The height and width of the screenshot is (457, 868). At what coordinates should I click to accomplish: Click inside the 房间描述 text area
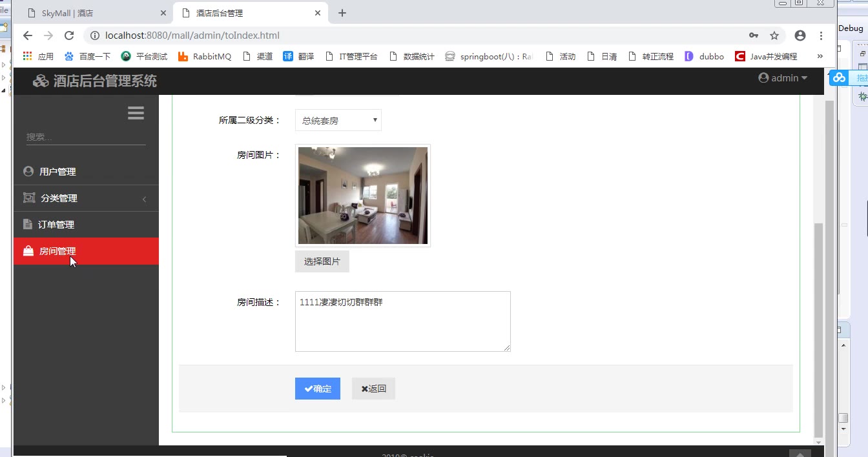click(402, 321)
